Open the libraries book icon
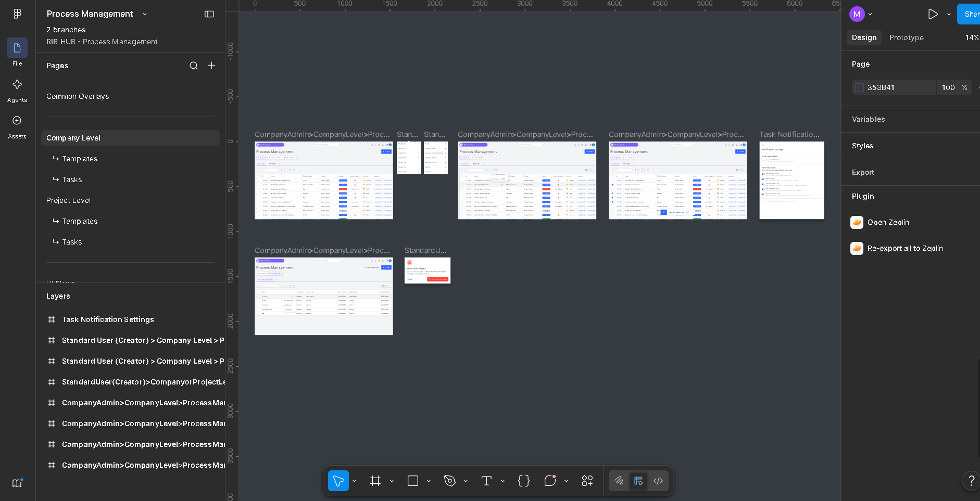This screenshot has height=501, width=980. click(x=17, y=483)
